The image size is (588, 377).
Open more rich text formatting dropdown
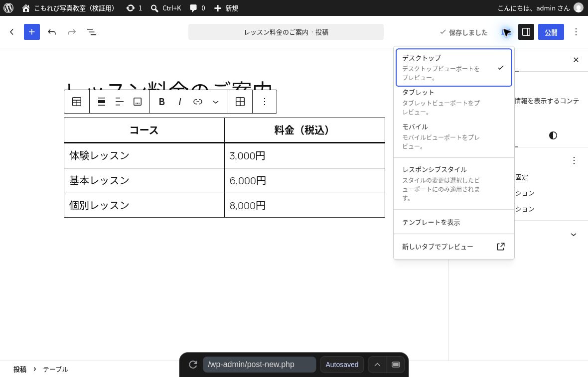216,102
